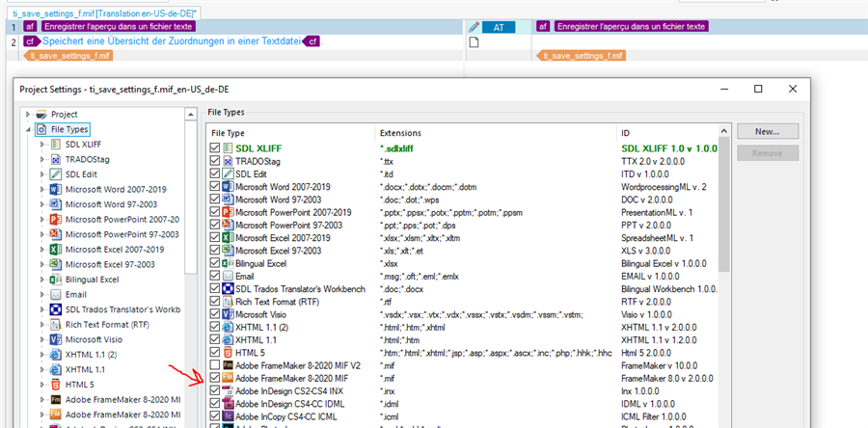
Task: Click the File Types icon in the tree
Action: (41, 129)
